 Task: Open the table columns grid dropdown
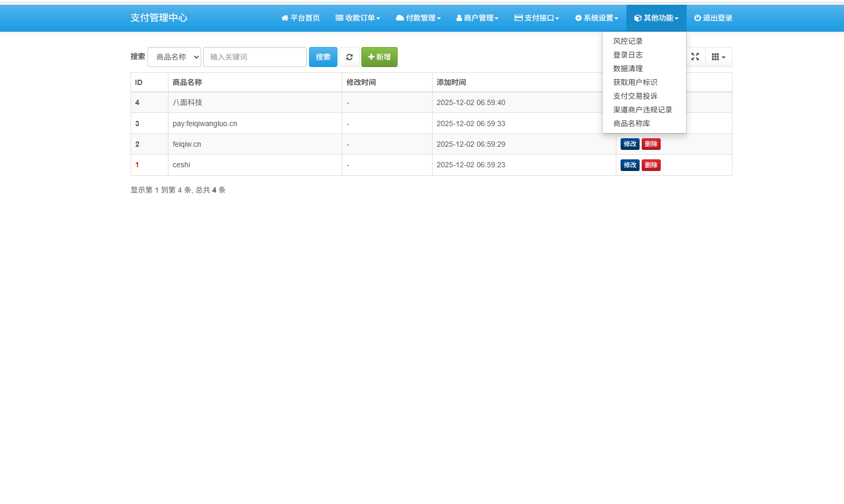click(x=718, y=57)
